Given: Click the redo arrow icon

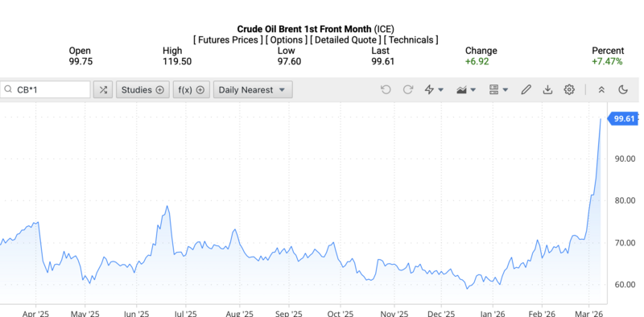Looking at the screenshot, I should (x=408, y=89).
